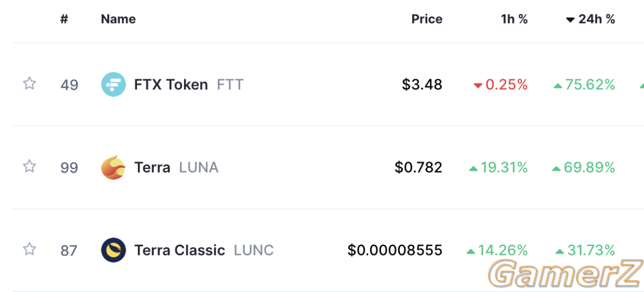
Task: Click the $0.00008555 price of Terra Classic
Action: click(395, 250)
